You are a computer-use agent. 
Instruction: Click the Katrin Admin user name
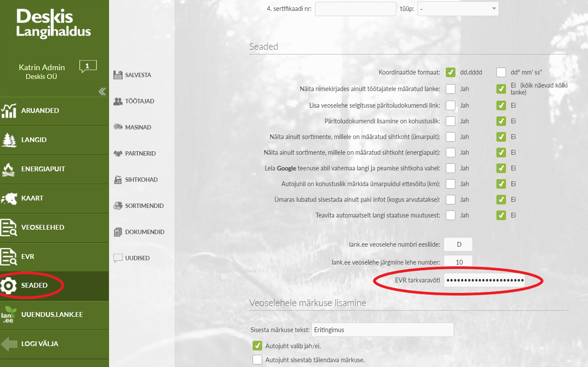pyautogui.click(x=42, y=68)
